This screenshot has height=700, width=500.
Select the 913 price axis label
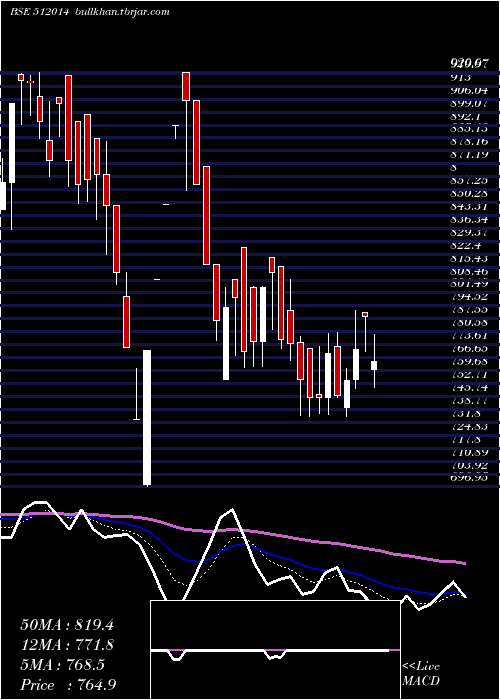pos(461,77)
